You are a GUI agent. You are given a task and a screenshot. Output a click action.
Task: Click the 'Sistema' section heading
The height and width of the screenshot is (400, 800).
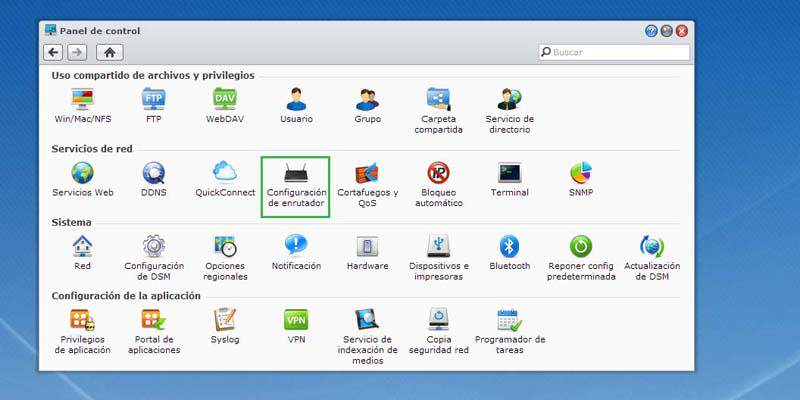coord(71,222)
